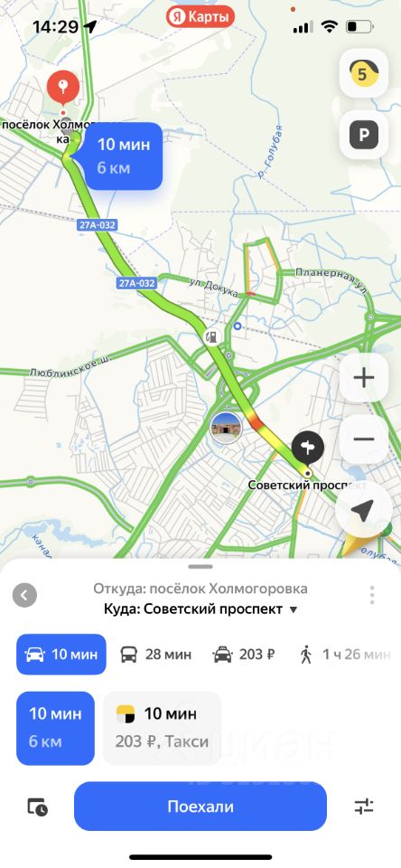Start navigation with the Поехали button
The height and width of the screenshot is (868, 401).
(x=200, y=806)
